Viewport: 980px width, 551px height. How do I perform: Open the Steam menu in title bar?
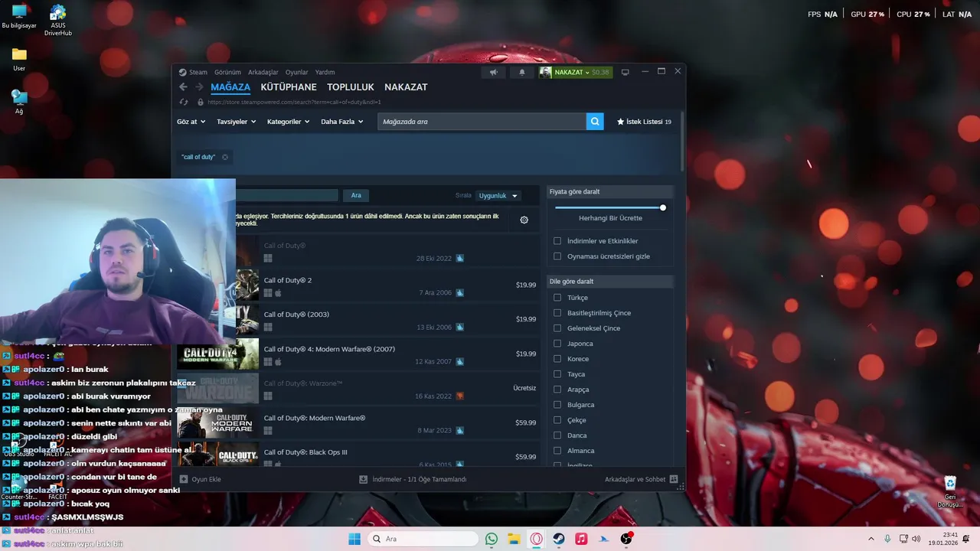click(193, 72)
